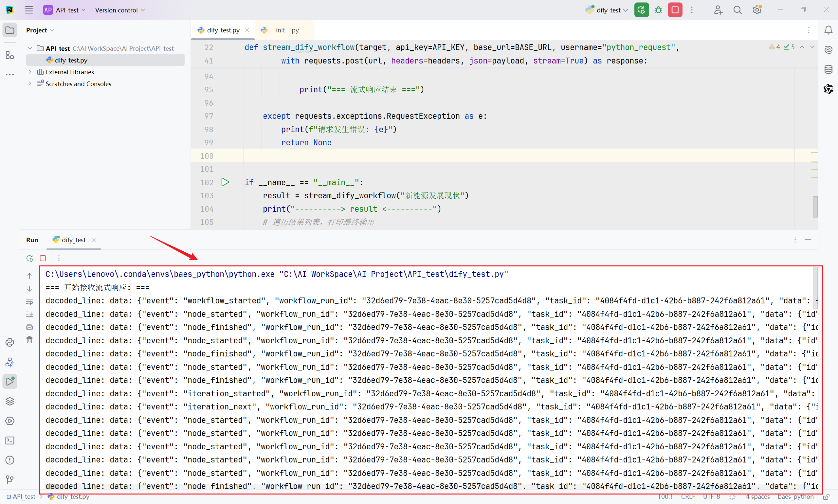
Task: Open the API_test project dropdown
Action: [64, 10]
